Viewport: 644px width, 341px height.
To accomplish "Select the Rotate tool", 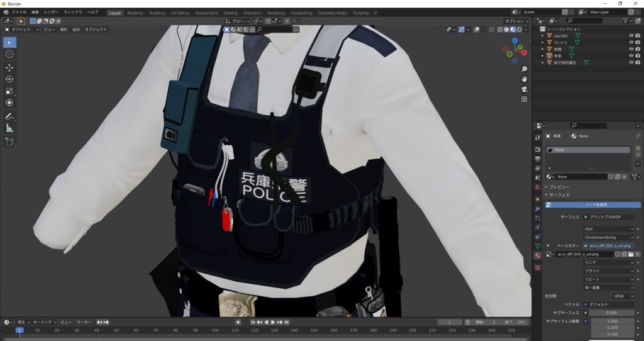I will [x=9, y=79].
